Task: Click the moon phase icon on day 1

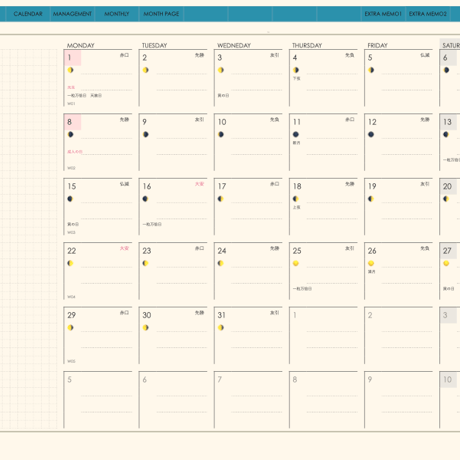Action: point(70,70)
